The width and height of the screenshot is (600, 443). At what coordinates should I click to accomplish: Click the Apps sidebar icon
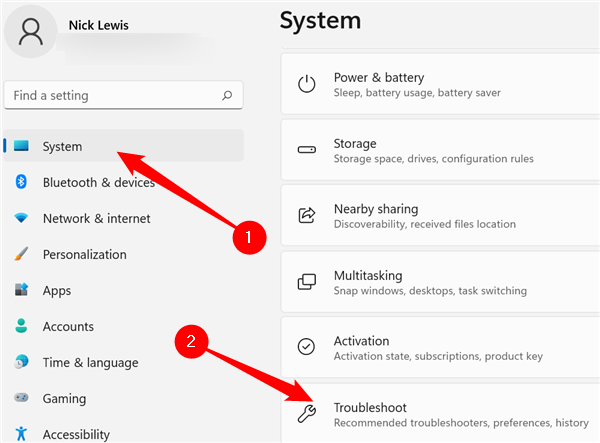(21, 291)
